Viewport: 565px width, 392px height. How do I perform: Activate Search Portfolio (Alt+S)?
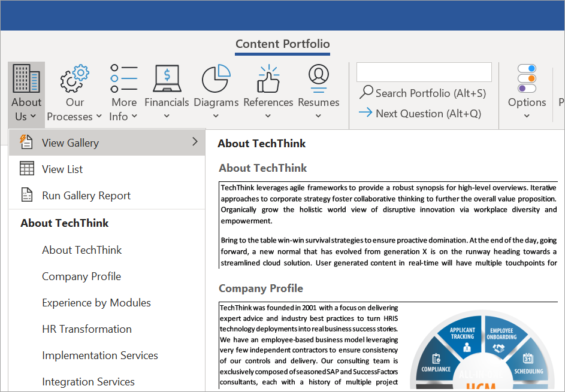pos(422,93)
